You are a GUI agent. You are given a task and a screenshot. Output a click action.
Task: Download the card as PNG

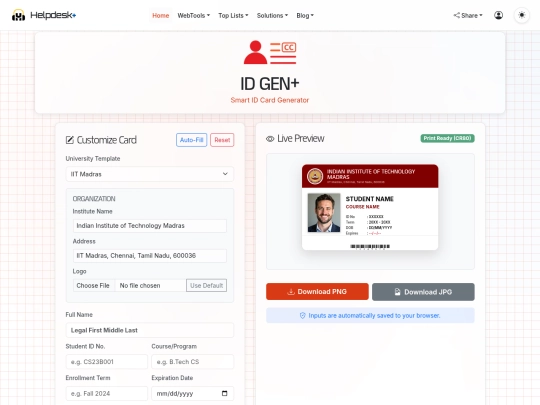[317, 292]
